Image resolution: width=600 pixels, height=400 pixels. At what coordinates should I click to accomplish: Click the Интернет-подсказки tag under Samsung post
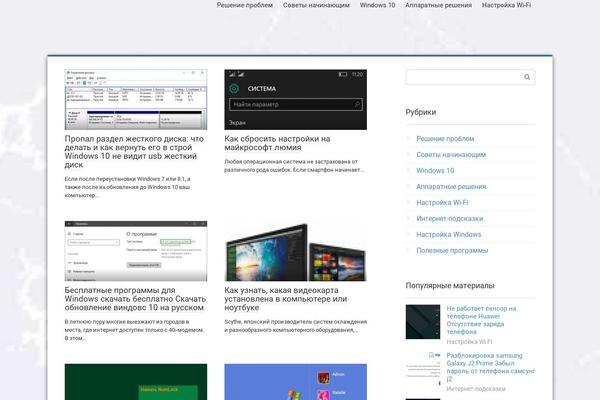[x=476, y=389]
